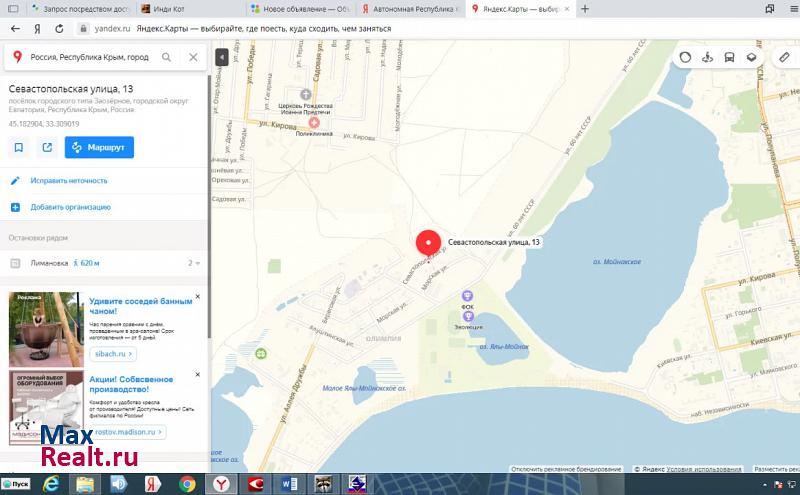
Task: Click the share icon beside bookmark
Action: point(47,147)
